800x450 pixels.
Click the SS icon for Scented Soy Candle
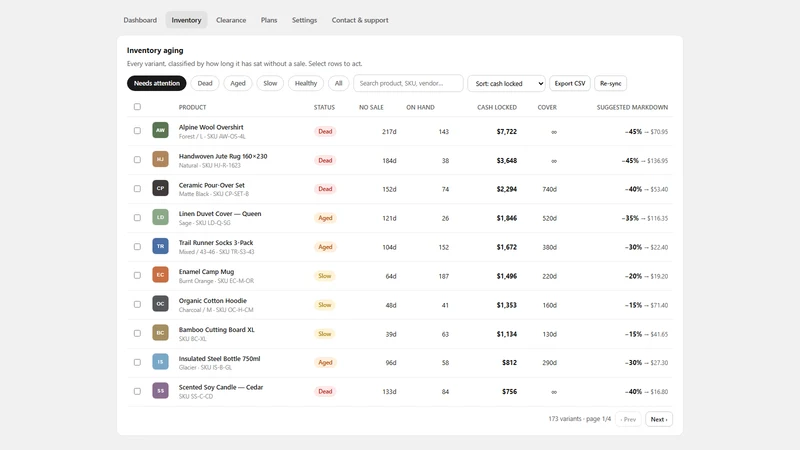[x=160, y=391]
